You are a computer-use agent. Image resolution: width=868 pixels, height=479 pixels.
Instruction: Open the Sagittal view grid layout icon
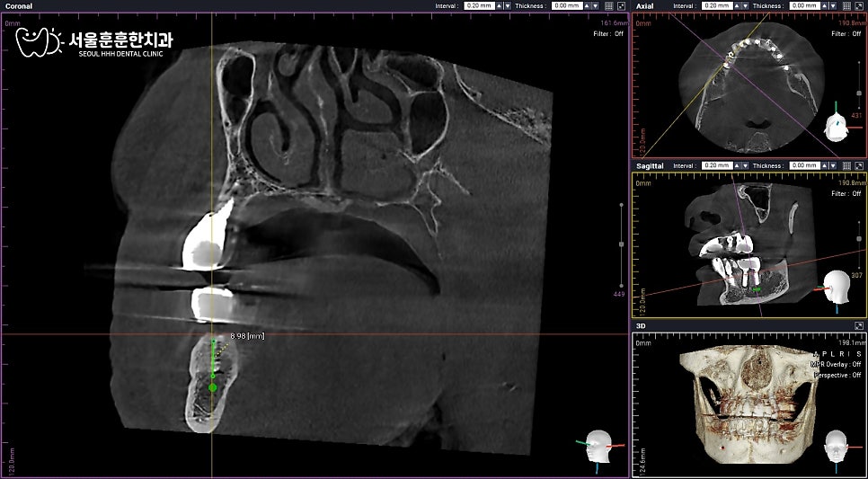(x=847, y=165)
